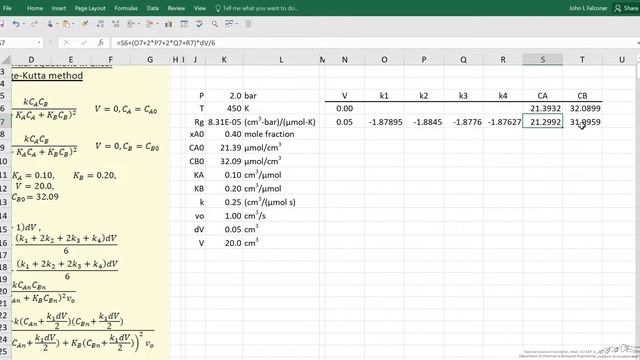
Task: Click the Enter check mark in formula bar
Action: (84, 42)
